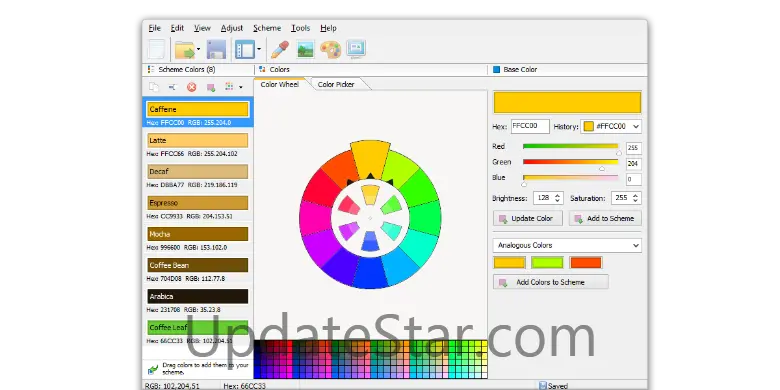Open the Analogous Colors dropdown
Screen dimensions: 780x390
coord(567,245)
